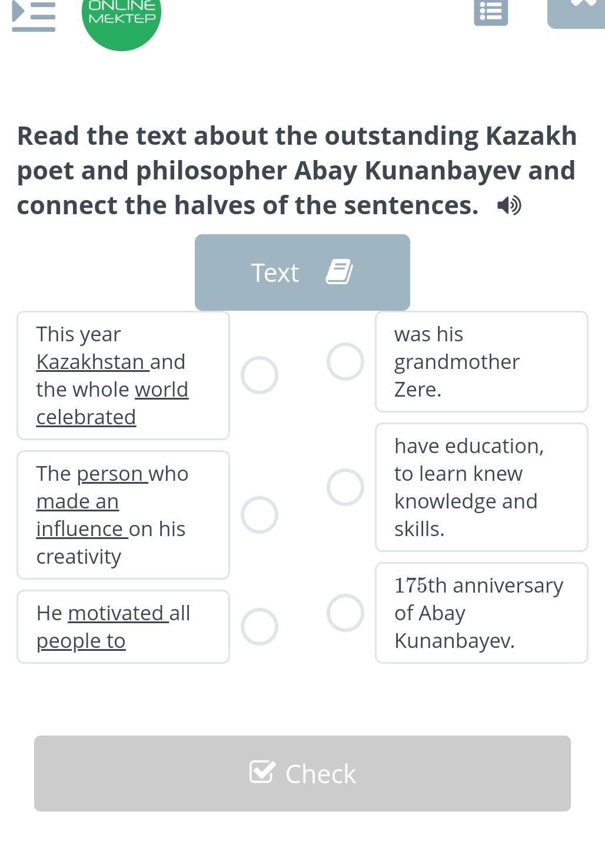Open the task list icon
This screenshot has width=605, height=868.
coord(491,12)
